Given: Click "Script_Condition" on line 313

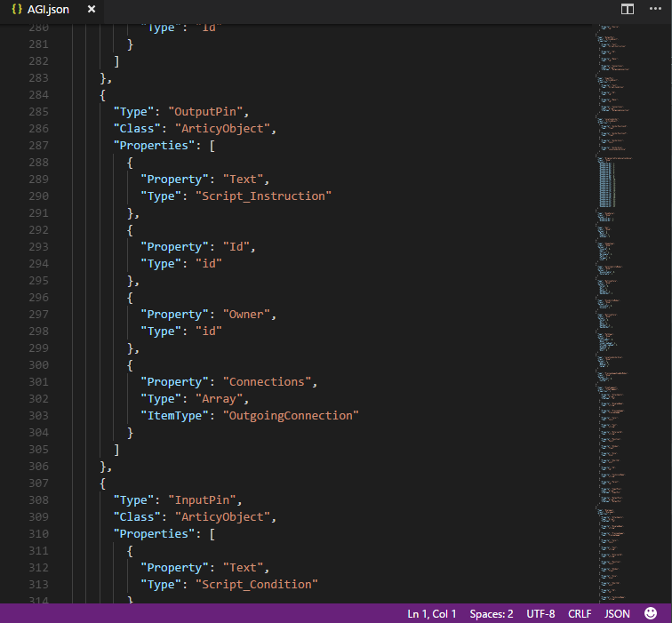Looking at the screenshot, I should pyautogui.click(x=256, y=585).
